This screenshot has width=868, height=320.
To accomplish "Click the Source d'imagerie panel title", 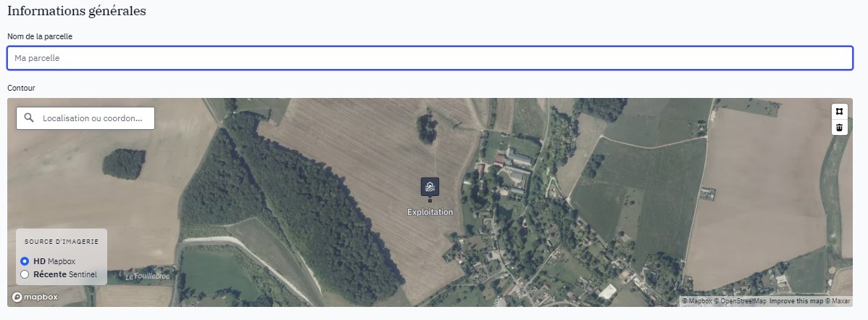I will [x=62, y=242].
